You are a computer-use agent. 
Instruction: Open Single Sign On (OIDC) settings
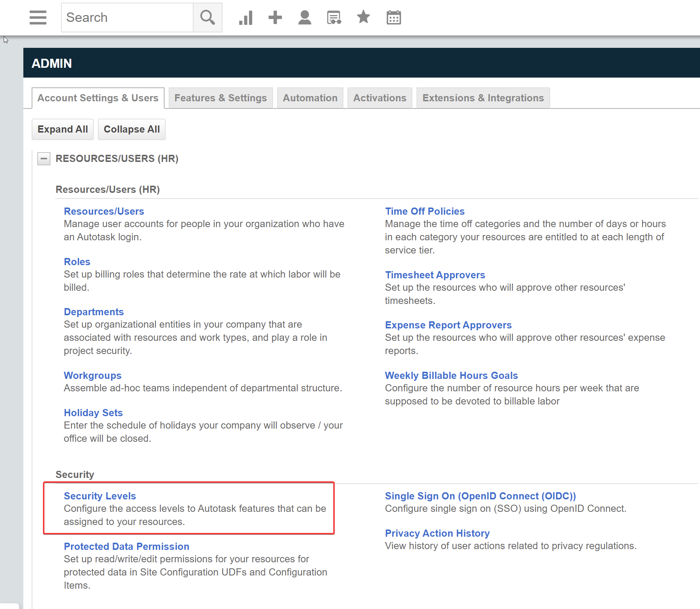pyautogui.click(x=480, y=496)
